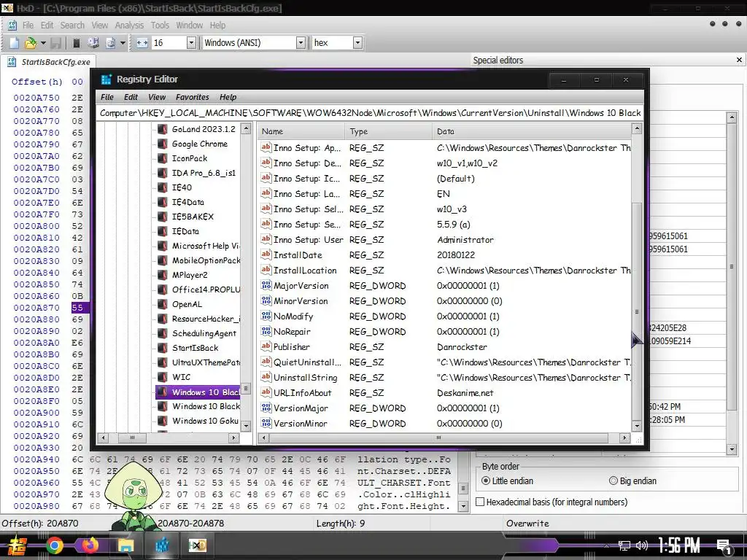The width and height of the screenshot is (747, 560).
Task: Open the HxD File menu
Action: (28, 26)
